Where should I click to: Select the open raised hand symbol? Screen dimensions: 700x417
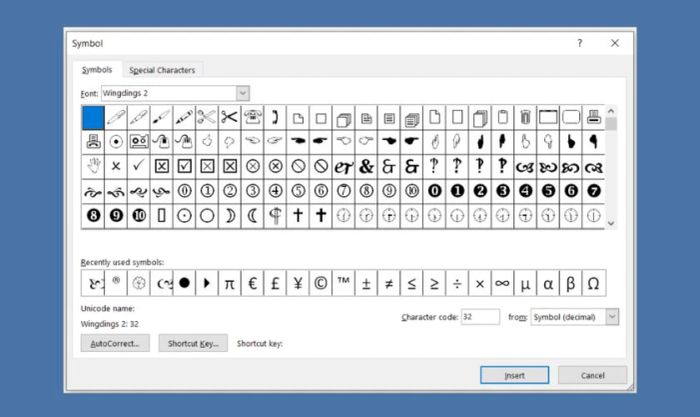tap(93, 166)
